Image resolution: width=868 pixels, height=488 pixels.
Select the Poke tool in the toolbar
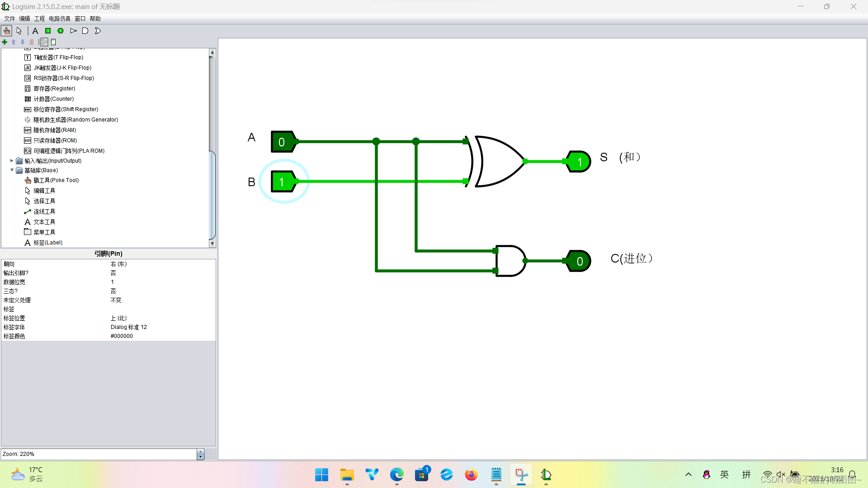[x=6, y=31]
